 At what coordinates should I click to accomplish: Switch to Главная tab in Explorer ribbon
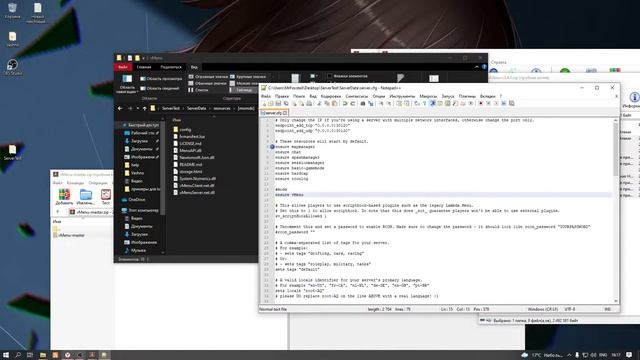144,67
